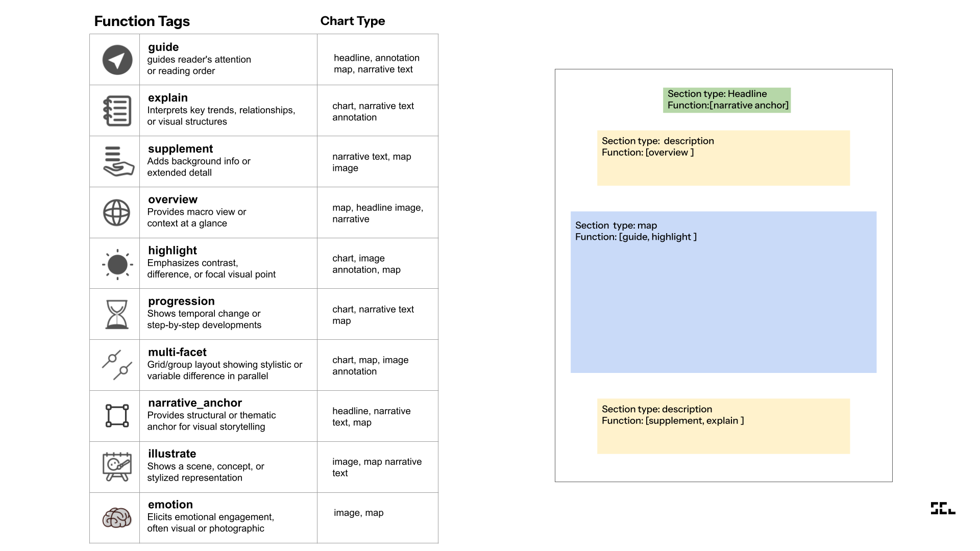Click the blue map section block
The height and width of the screenshot is (551, 980).
click(723, 292)
